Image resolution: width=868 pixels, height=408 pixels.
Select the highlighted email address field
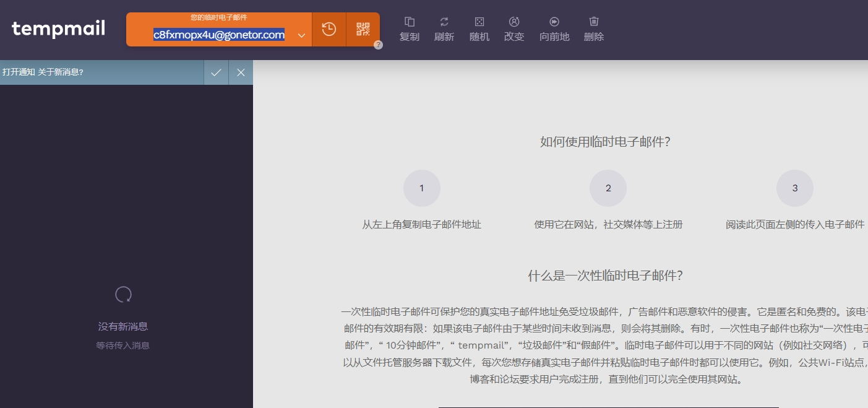coord(219,35)
